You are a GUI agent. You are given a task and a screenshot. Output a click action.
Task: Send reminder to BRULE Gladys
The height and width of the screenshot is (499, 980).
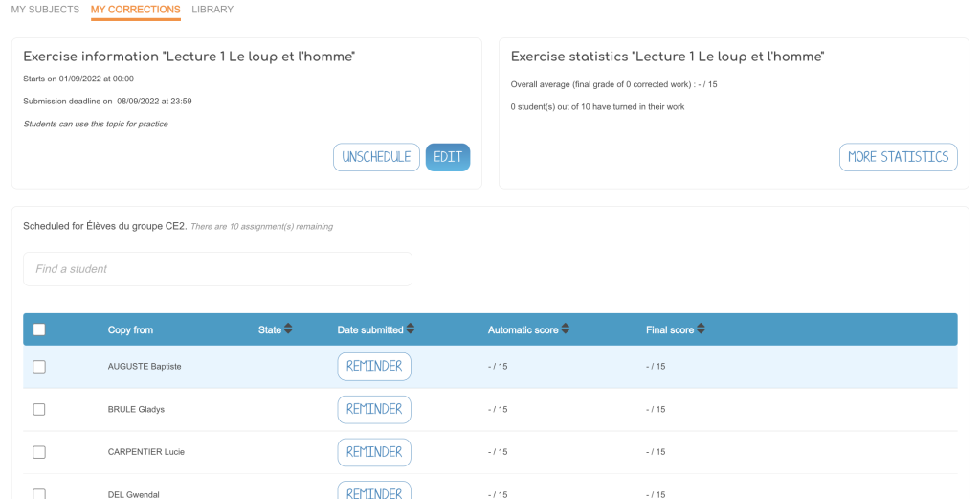tap(374, 410)
